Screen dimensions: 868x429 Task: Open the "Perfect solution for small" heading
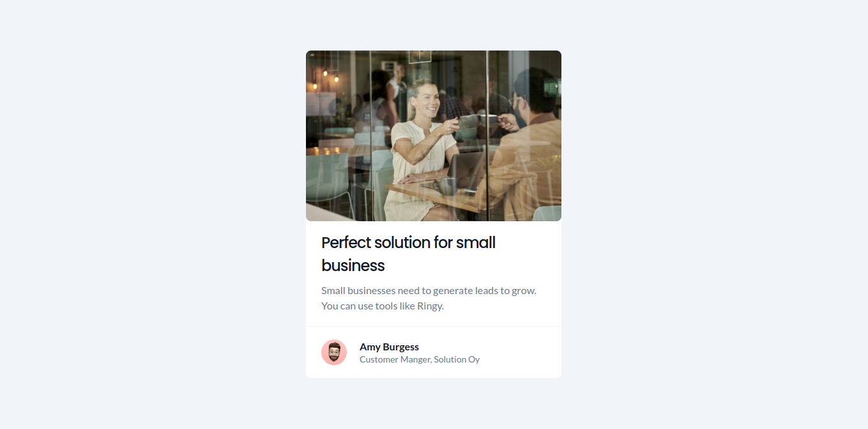pos(409,243)
